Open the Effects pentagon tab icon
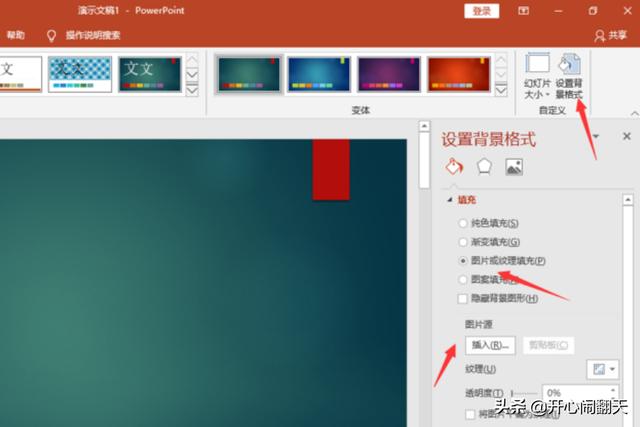 (484, 167)
